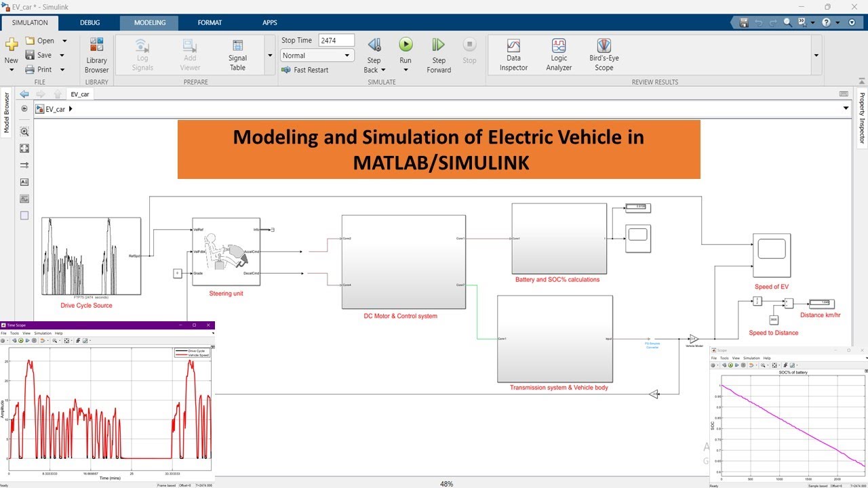Click the zoom tool in Time Scope toolbar
The height and width of the screenshot is (488, 868).
tap(54, 340)
